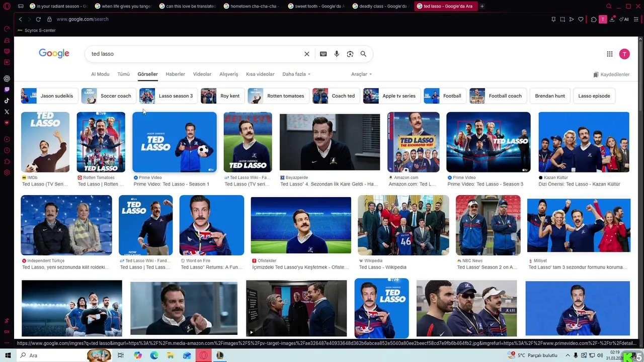Select Lasso episode filter chip
The image size is (644, 362).
594,96
